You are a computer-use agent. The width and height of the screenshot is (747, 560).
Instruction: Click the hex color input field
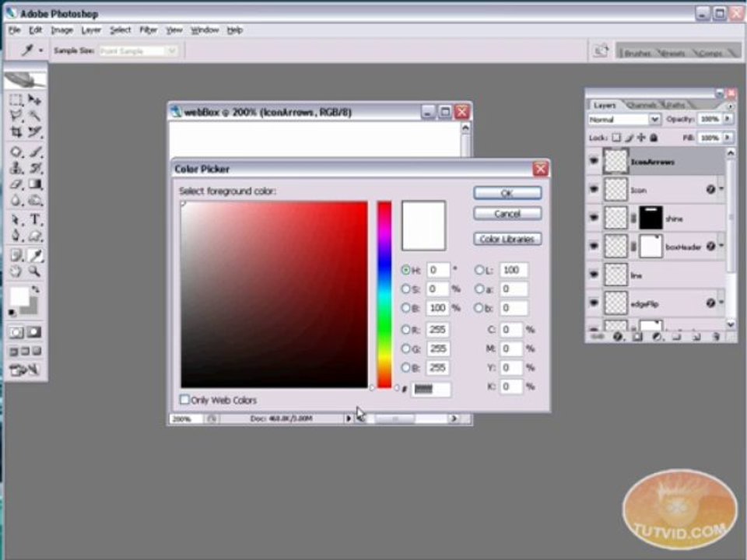pos(430,389)
